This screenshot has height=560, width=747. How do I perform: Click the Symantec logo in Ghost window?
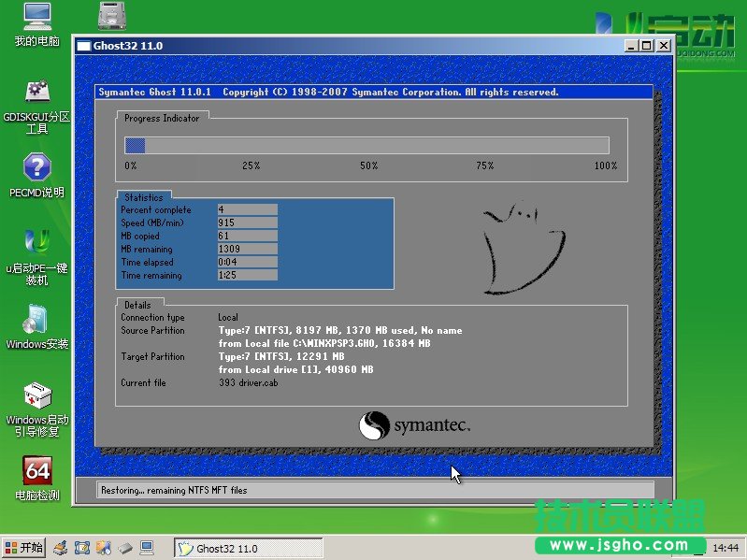coord(414,426)
